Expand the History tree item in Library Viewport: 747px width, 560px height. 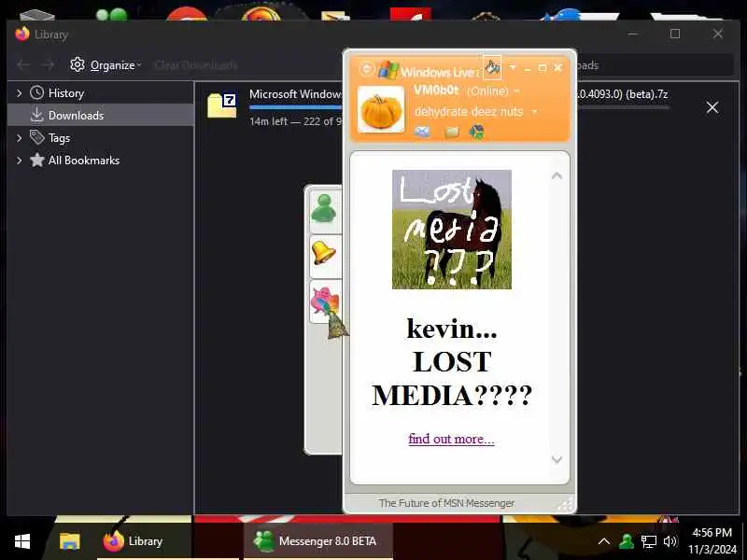(x=19, y=92)
